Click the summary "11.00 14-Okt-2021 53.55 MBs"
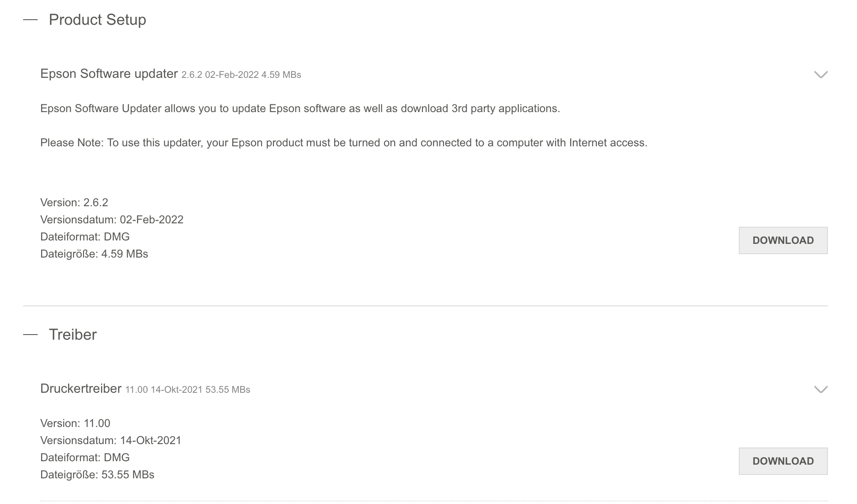 click(187, 390)
